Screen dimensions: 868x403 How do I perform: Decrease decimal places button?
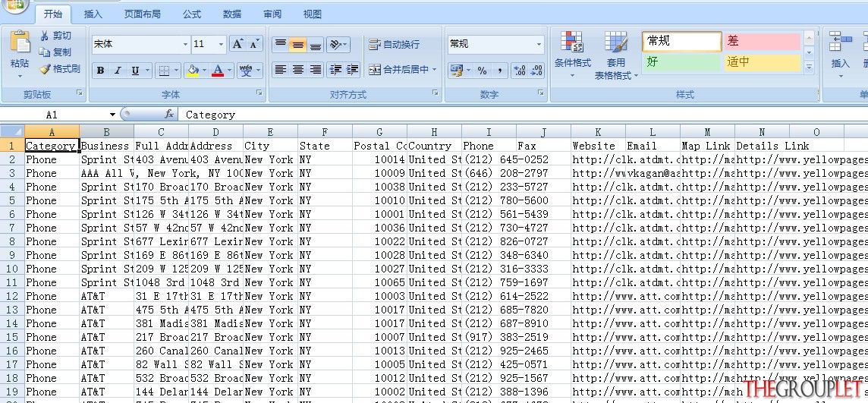536,71
